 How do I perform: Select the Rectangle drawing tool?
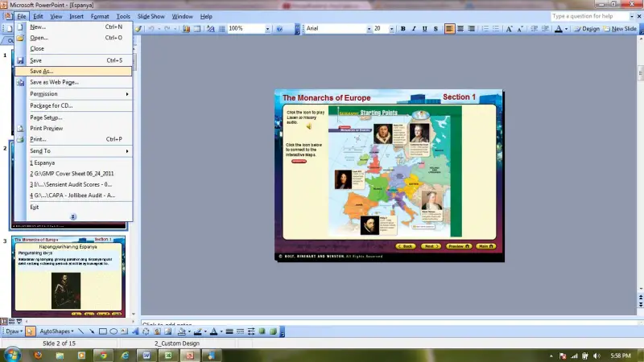pos(102,331)
